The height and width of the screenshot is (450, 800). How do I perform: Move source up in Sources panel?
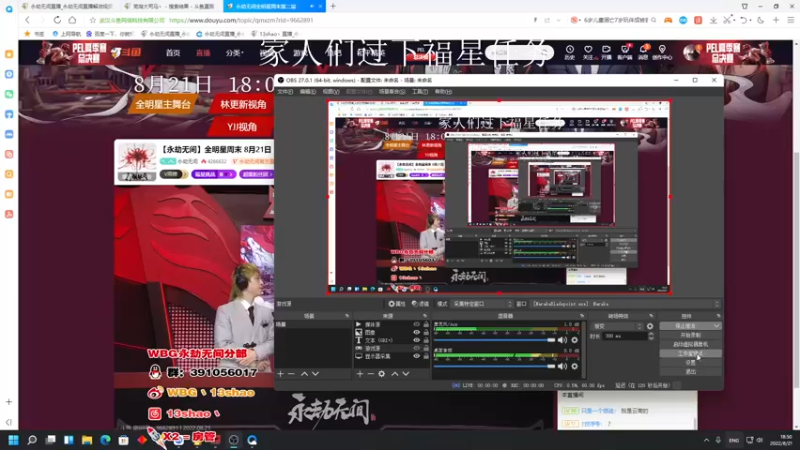click(x=394, y=374)
